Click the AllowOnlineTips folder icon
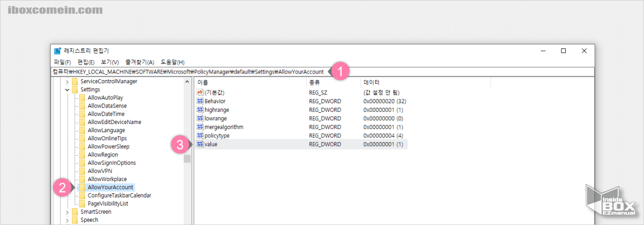The image size is (644, 225). 82,139
